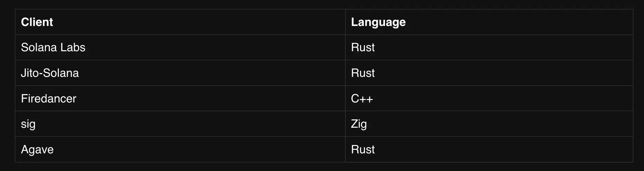Click Rust in the Solana Labs row
Viewport: 644px width, 171px height.
point(363,47)
